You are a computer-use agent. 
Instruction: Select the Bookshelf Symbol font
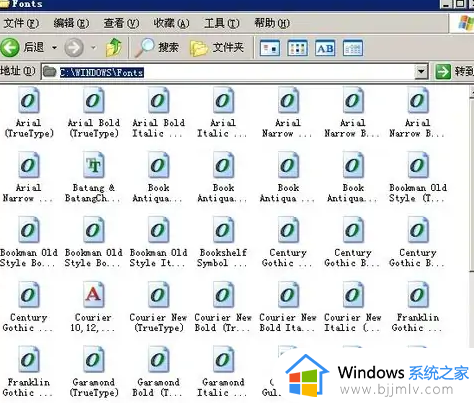pos(223,242)
